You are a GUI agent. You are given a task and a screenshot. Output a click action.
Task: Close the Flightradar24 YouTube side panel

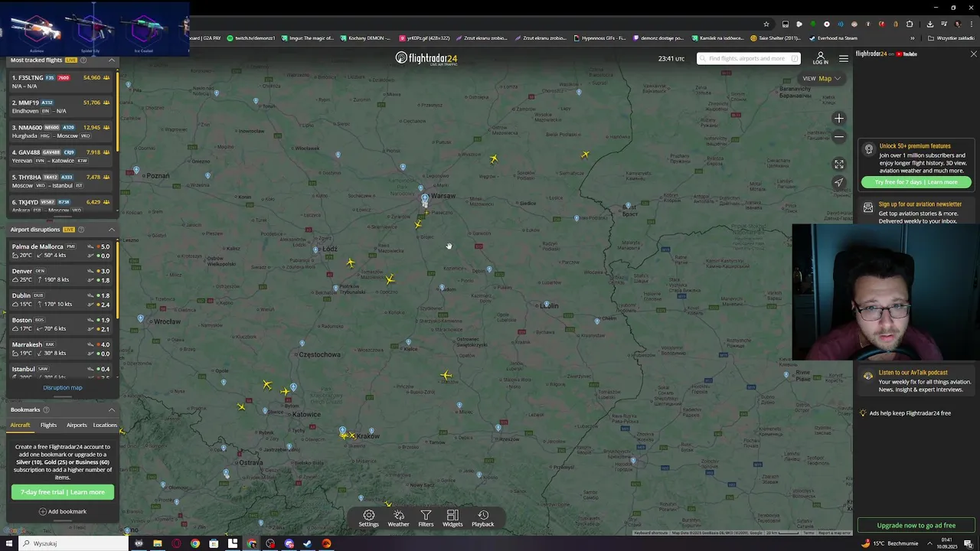(x=973, y=54)
